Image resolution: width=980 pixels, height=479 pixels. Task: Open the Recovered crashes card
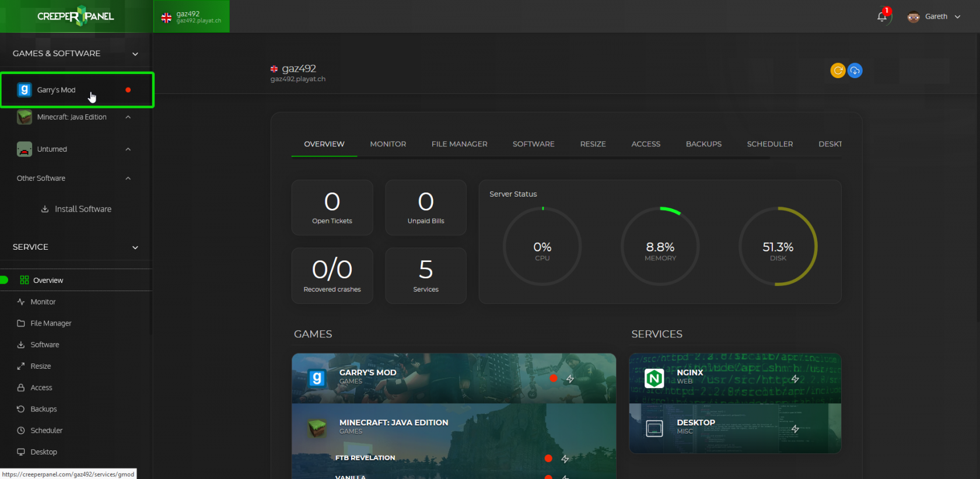click(x=332, y=275)
